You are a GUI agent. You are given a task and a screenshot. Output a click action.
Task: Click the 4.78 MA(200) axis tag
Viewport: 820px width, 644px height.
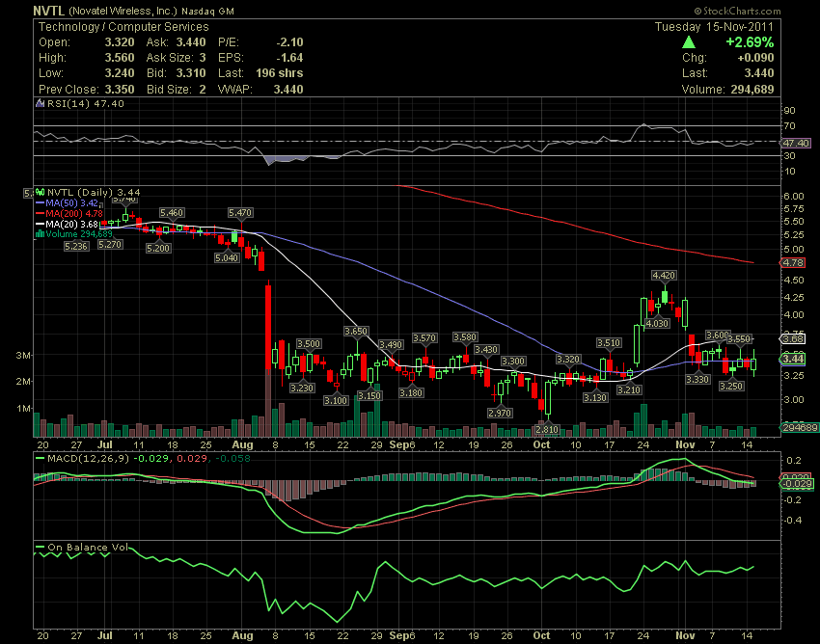point(794,262)
